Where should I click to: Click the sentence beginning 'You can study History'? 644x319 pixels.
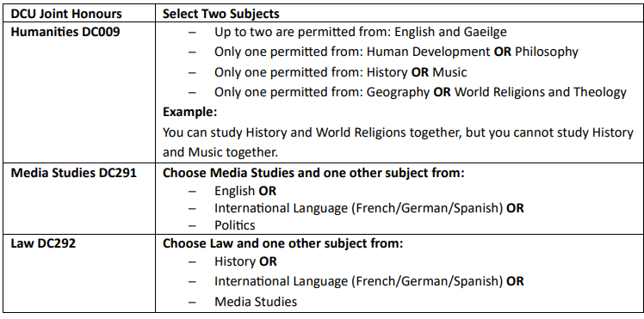pos(398,132)
